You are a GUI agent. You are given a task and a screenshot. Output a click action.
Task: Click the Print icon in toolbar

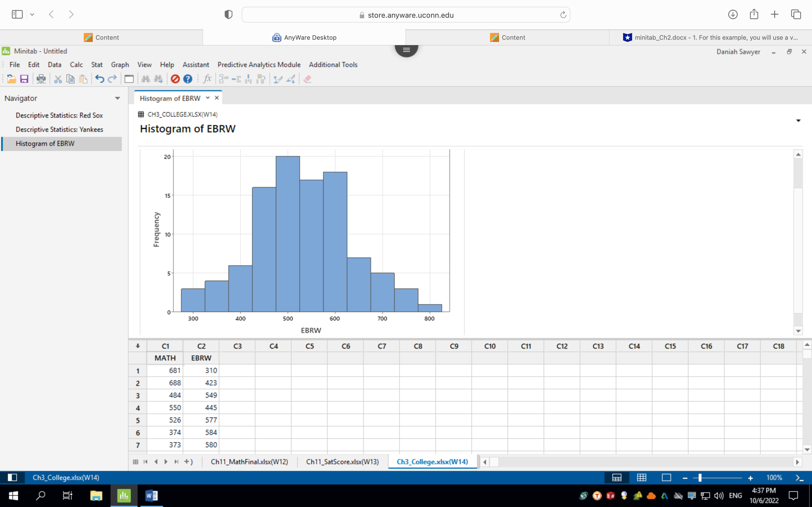point(41,79)
